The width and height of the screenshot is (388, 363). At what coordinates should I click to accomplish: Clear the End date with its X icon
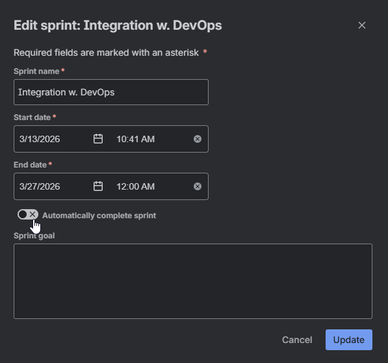coord(197,186)
